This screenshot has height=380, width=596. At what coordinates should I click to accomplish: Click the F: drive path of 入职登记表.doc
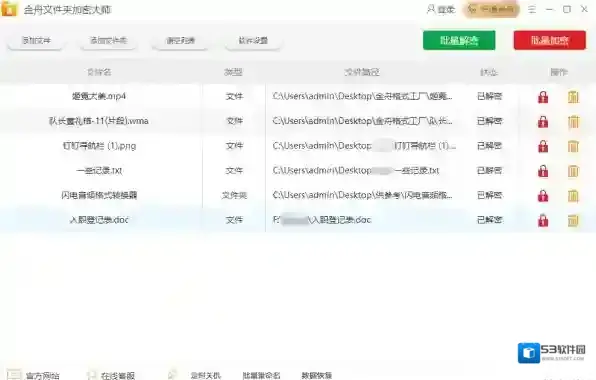pos(322,220)
